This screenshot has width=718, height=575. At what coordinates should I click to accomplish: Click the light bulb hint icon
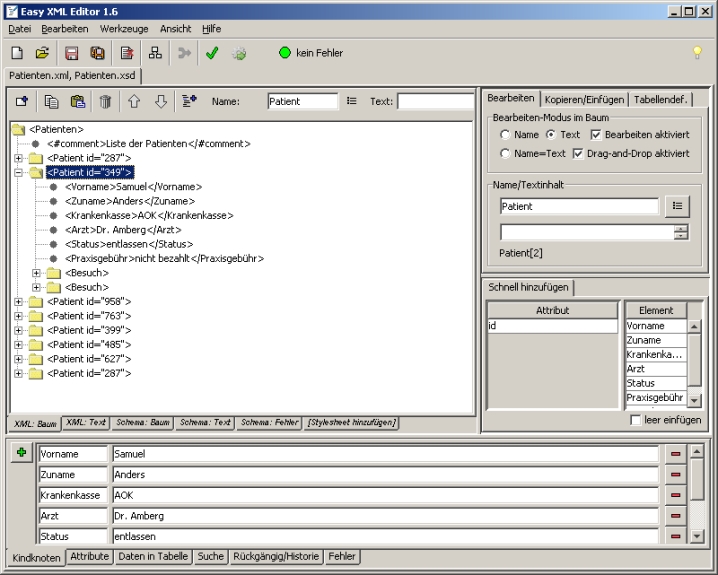pyautogui.click(x=697, y=53)
